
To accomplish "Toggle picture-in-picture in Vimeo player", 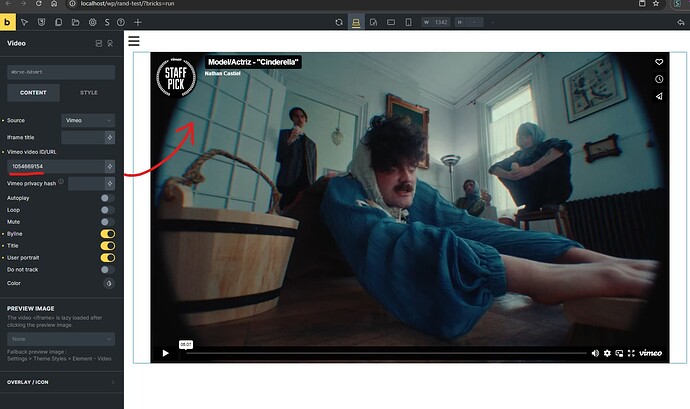I will pyautogui.click(x=619, y=353).
